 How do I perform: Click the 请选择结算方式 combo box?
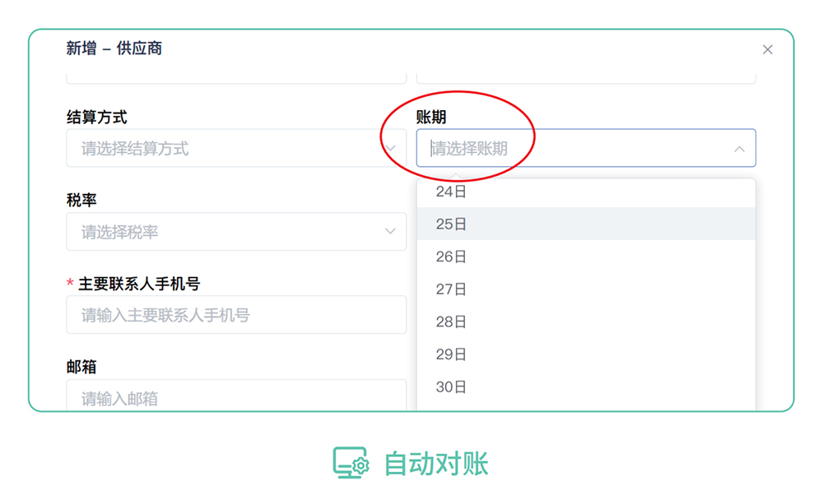point(236,148)
